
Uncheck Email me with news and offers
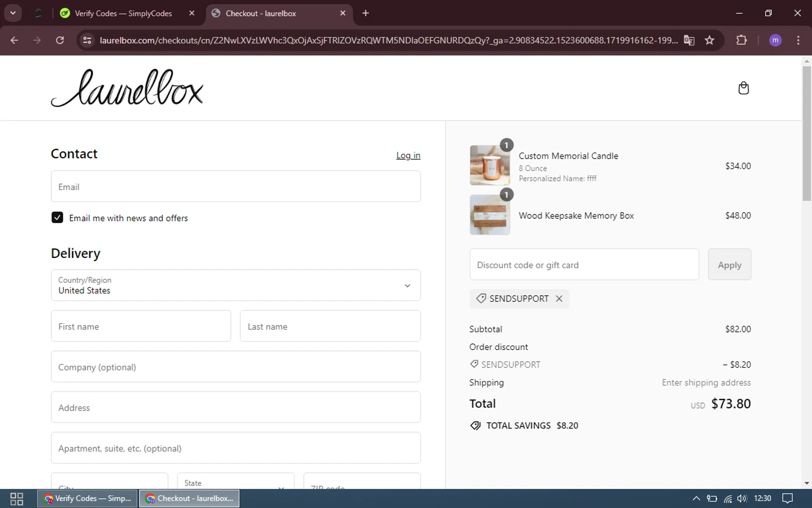[57, 218]
